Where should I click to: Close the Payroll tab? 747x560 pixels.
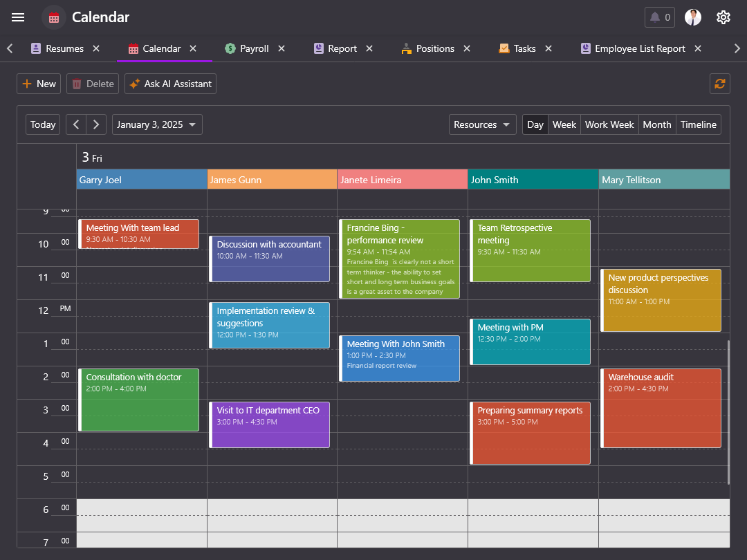coord(282,48)
